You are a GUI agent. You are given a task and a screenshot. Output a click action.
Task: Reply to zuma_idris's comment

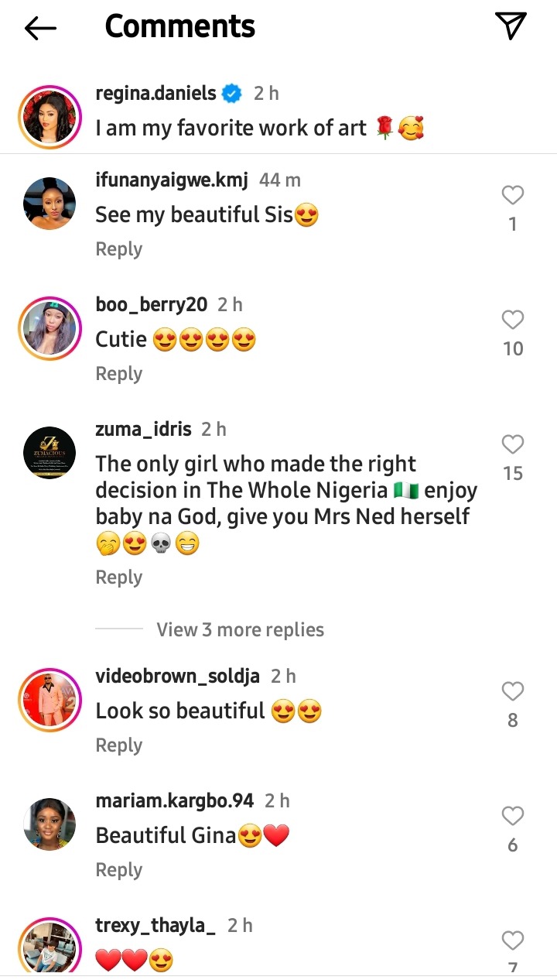[x=118, y=577]
